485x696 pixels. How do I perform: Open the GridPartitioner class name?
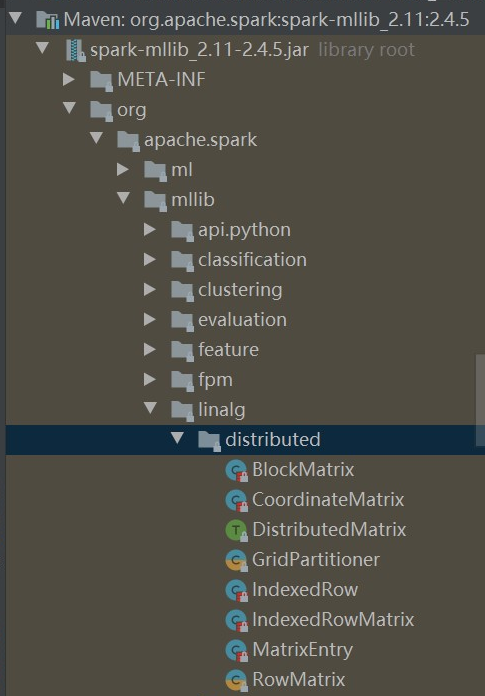316,559
